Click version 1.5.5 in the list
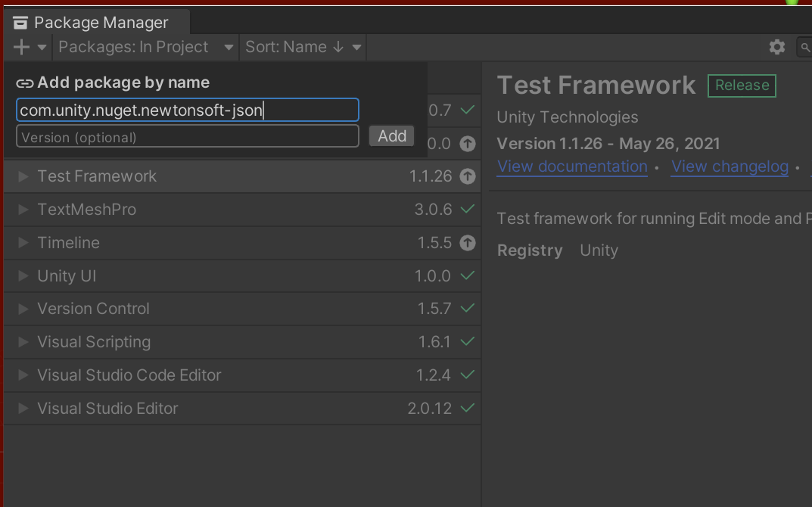This screenshot has height=507, width=812. click(434, 243)
